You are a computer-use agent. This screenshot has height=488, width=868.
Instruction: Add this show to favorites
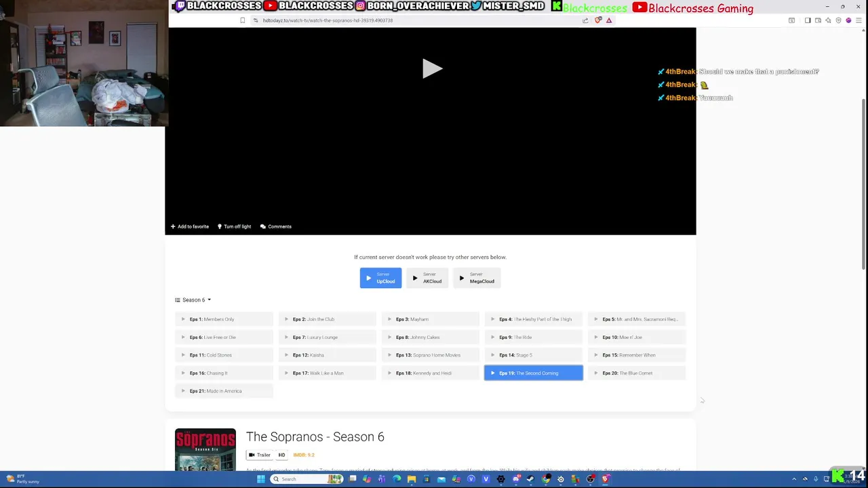tap(190, 226)
